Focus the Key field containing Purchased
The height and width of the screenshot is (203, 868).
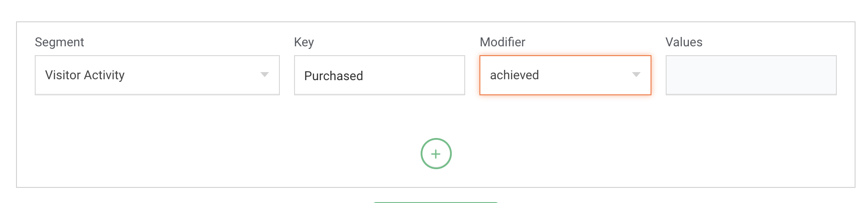[379, 75]
